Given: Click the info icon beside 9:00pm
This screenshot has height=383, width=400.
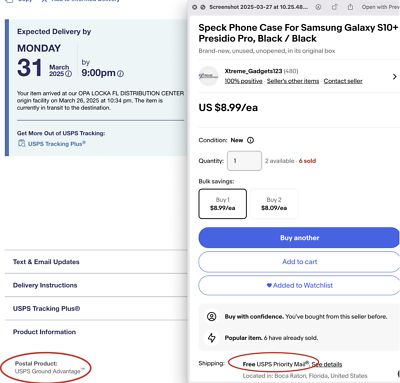Looking at the screenshot, I should (121, 74).
